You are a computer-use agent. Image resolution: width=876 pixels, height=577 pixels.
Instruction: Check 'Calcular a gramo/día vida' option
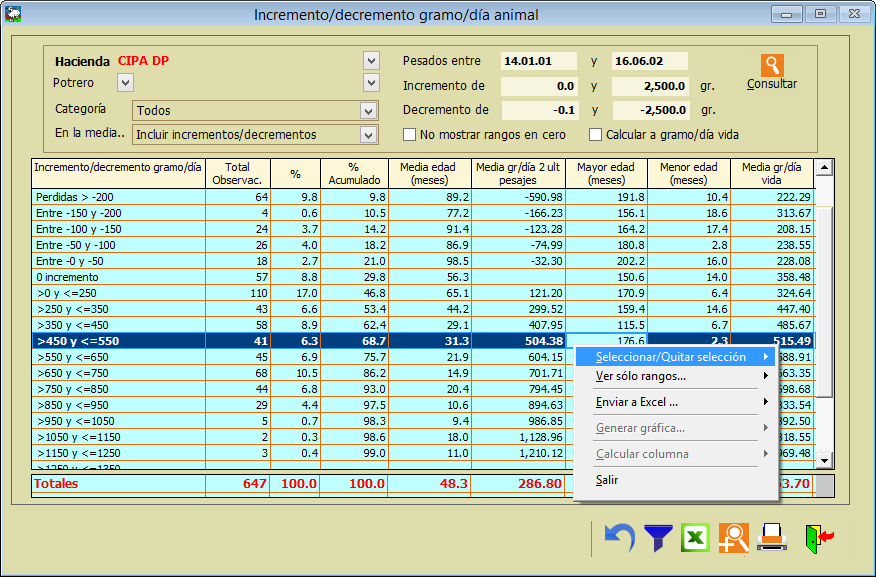[596, 135]
